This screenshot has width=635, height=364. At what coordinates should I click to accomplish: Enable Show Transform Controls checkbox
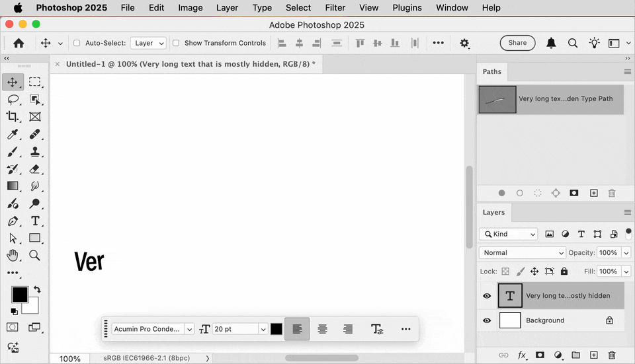[176, 43]
